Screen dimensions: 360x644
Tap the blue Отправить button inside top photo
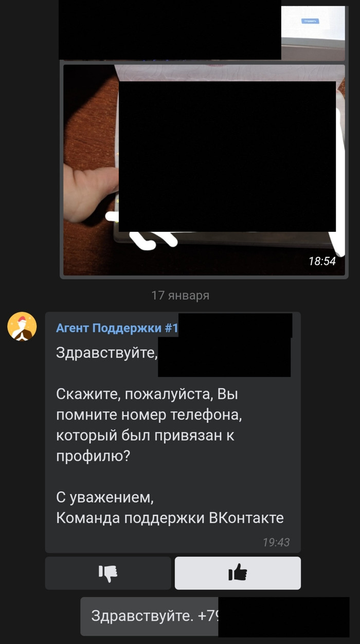tap(310, 21)
